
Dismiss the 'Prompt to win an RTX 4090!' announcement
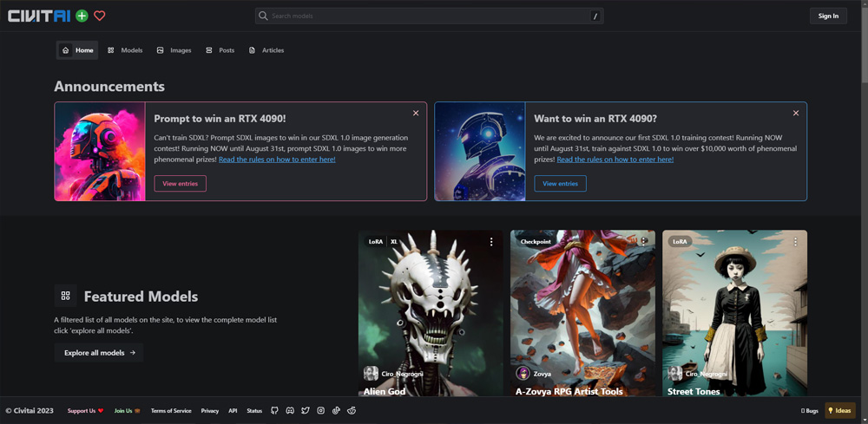pyautogui.click(x=416, y=113)
